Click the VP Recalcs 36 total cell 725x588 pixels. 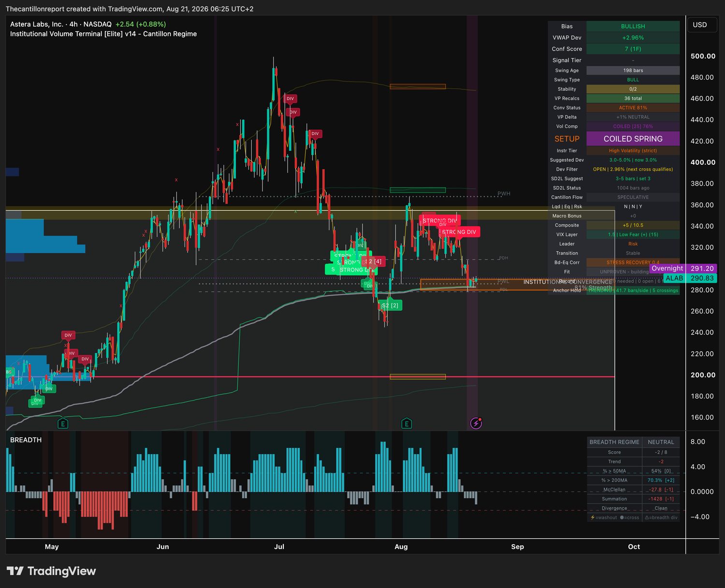click(x=633, y=99)
